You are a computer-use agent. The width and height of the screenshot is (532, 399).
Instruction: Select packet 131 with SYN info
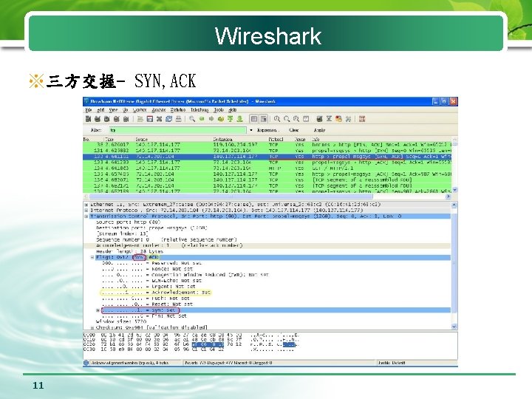click(267, 150)
